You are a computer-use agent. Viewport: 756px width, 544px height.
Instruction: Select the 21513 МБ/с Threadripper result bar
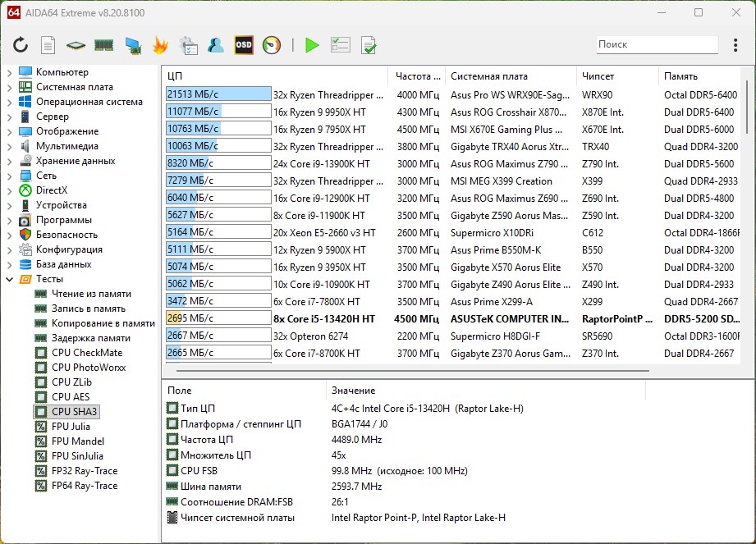pos(218,94)
